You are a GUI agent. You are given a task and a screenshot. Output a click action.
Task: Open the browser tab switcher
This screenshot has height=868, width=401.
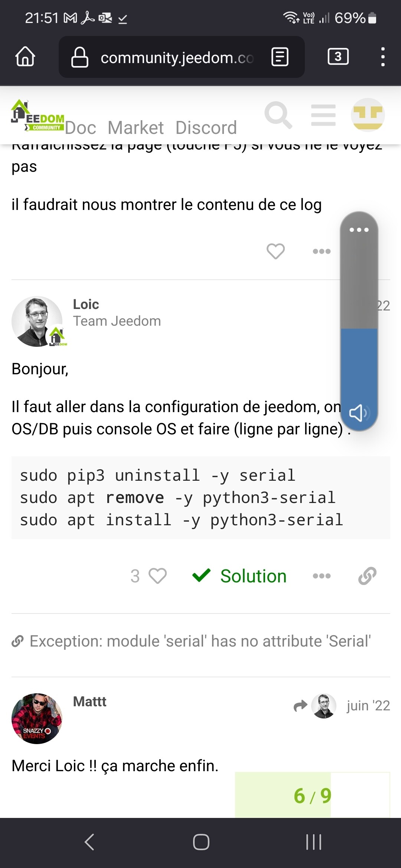coord(338,57)
